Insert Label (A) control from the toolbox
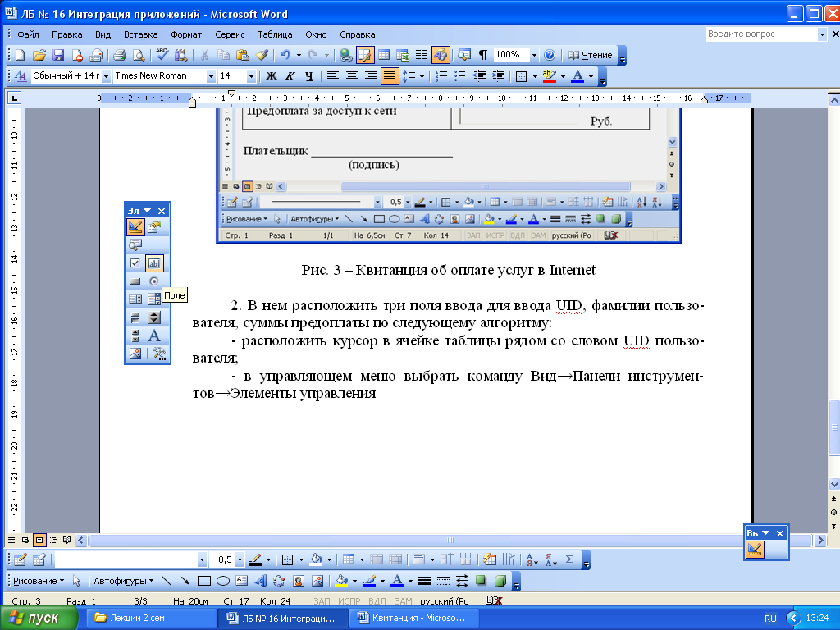This screenshot has width=840, height=630. click(x=154, y=336)
